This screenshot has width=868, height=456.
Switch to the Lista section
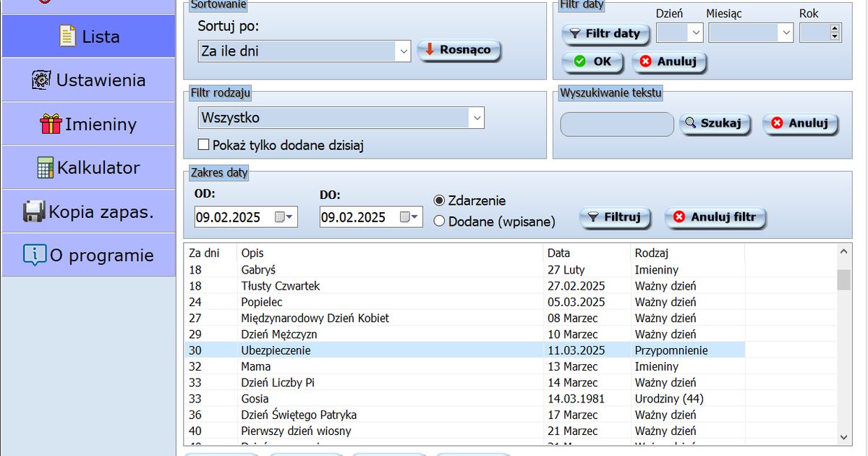(x=88, y=36)
